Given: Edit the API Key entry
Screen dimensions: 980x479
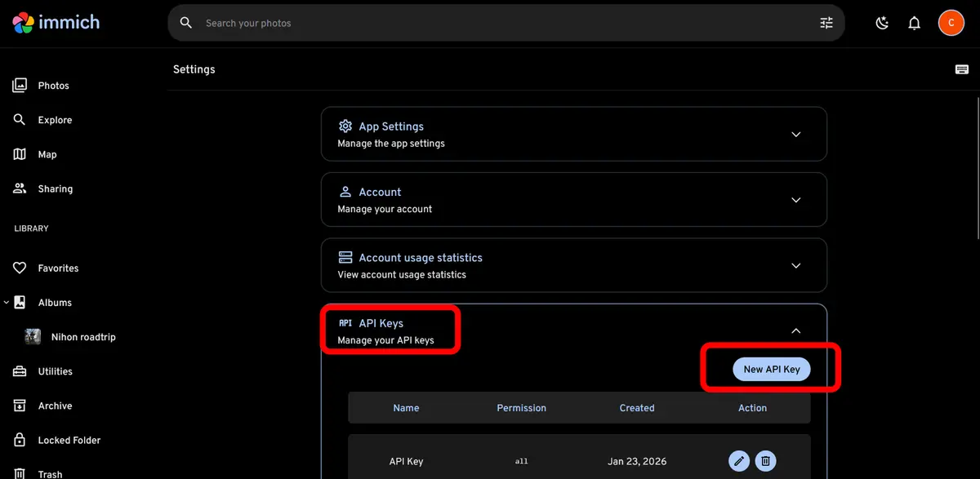Looking at the screenshot, I should [738, 461].
